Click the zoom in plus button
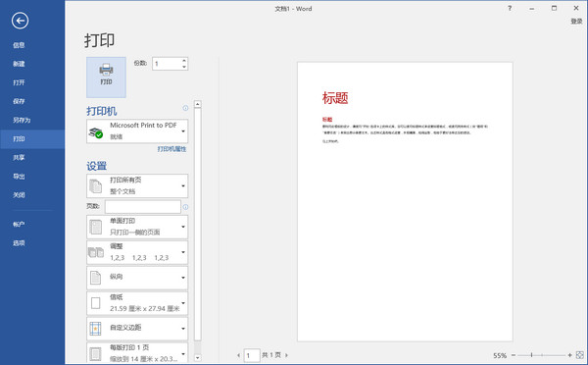The image size is (588, 365). coord(570,355)
